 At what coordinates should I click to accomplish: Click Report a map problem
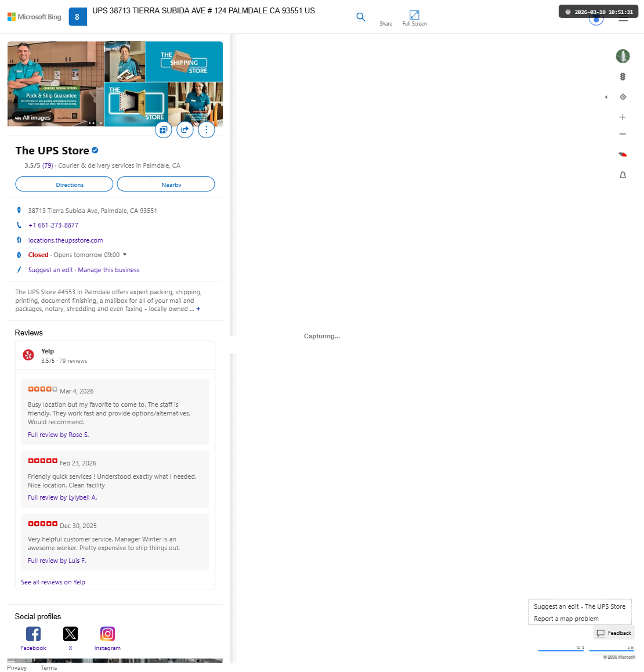click(566, 619)
